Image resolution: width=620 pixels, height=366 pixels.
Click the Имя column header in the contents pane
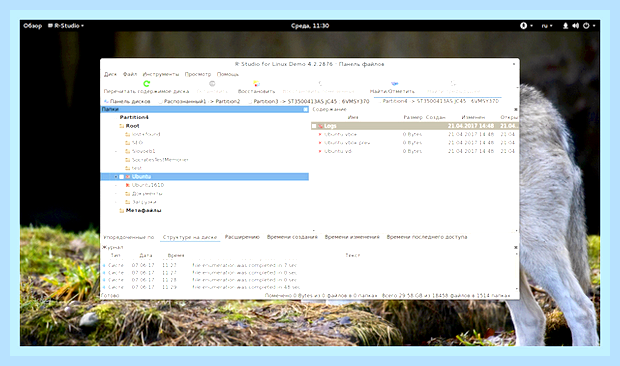(x=353, y=117)
